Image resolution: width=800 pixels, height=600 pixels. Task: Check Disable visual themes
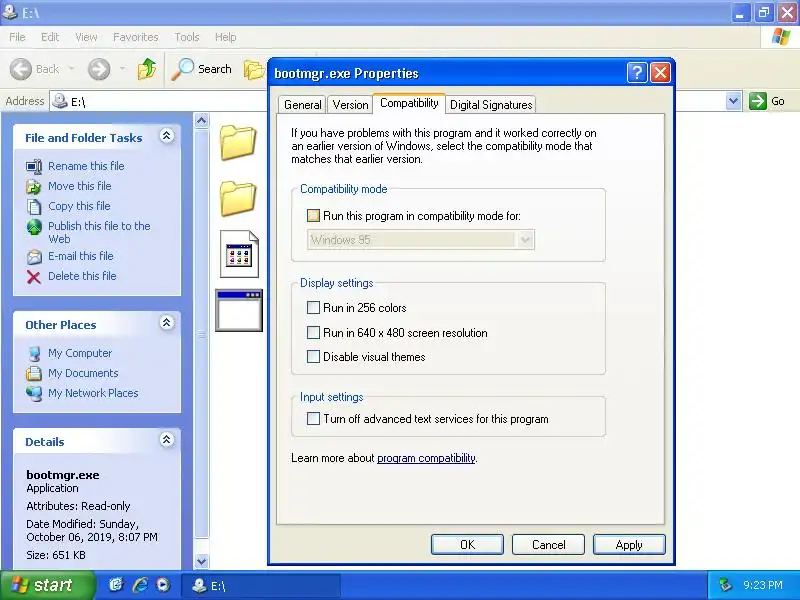313,356
